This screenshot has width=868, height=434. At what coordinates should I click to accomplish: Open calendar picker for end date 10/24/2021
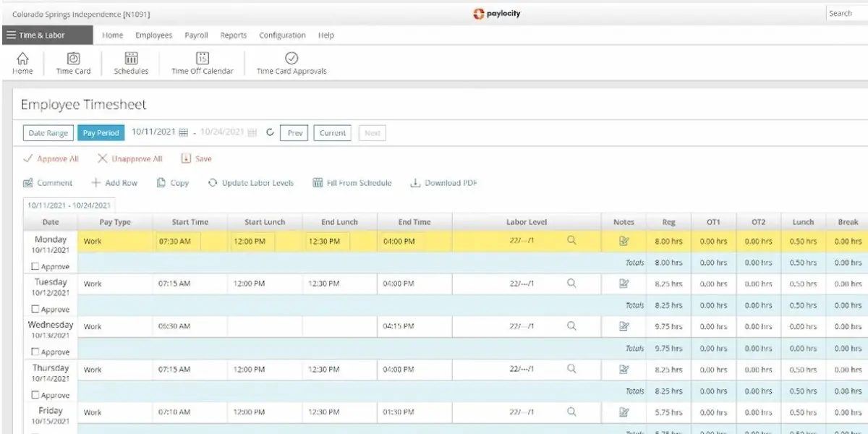pyautogui.click(x=252, y=132)
